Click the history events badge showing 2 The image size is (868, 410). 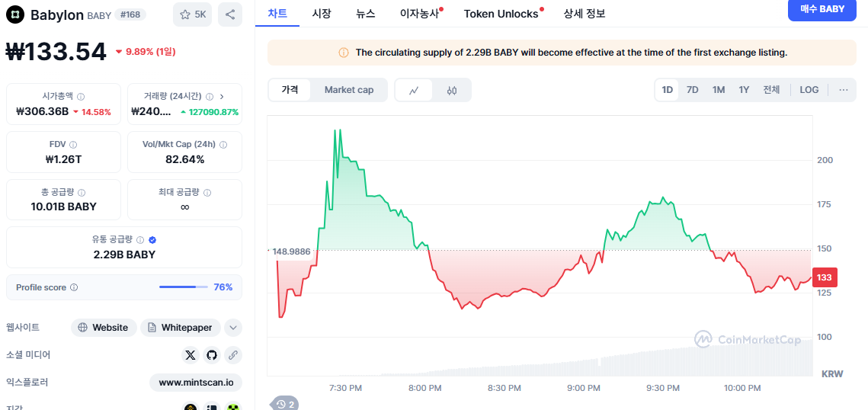(x=285, y=404)
